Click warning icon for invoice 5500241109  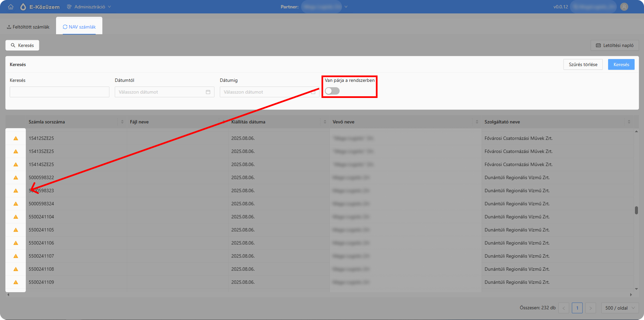coord(16,282)
